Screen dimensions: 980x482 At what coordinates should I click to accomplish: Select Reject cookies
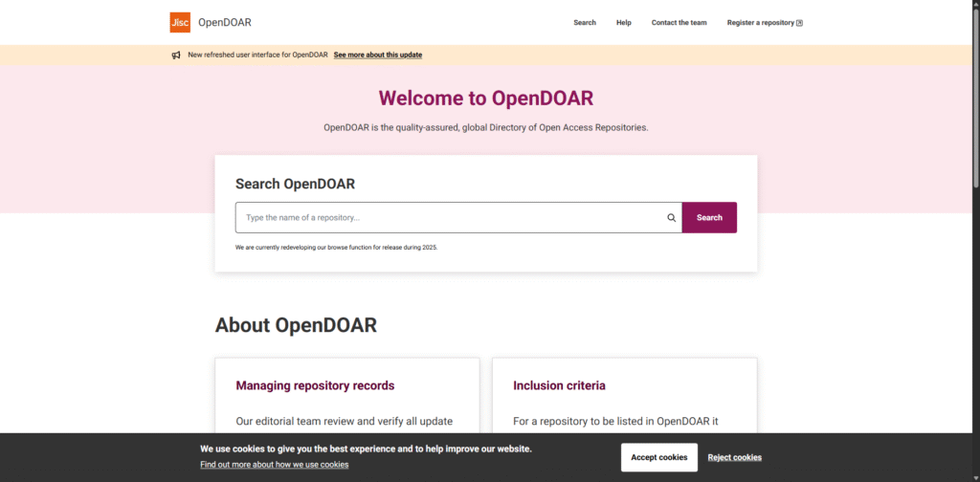[734, 457]
